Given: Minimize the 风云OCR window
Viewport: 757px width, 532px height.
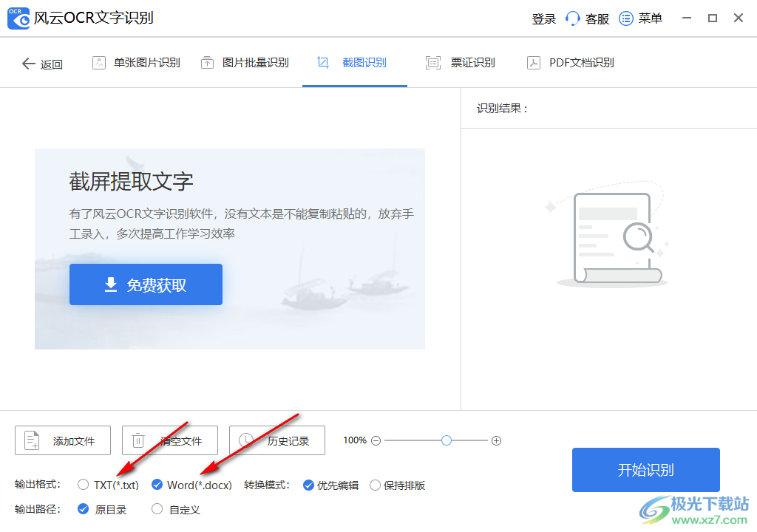Looking at the screenshot, I should tap(687, 18).
